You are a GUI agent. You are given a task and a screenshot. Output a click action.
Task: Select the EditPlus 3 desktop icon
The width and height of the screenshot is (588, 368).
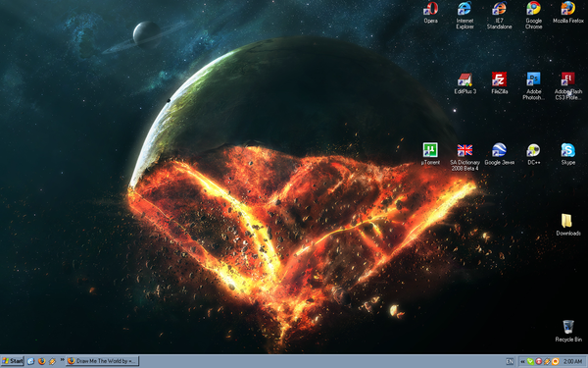(x=465, y=83)
